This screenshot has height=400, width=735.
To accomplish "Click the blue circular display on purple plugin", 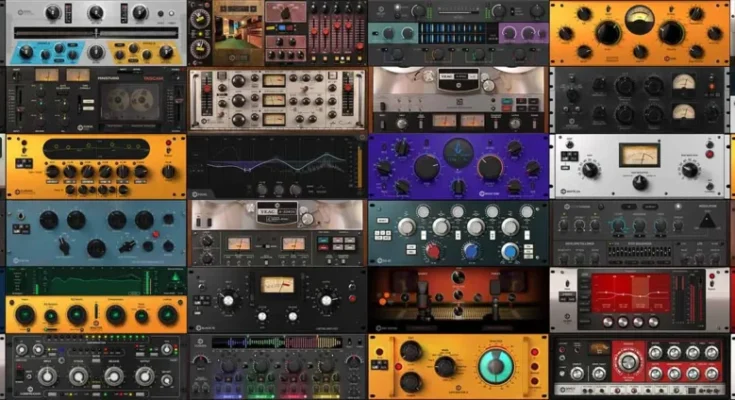I will pos(458,153).
